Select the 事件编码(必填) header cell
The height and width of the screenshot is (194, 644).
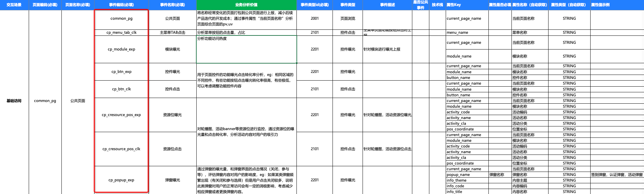click(x=122, y=5)
